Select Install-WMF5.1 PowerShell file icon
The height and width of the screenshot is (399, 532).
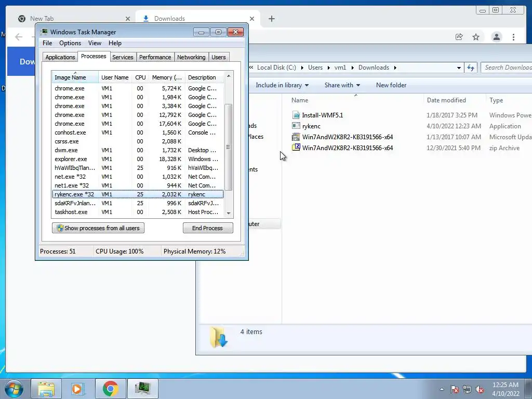(296, 115)
